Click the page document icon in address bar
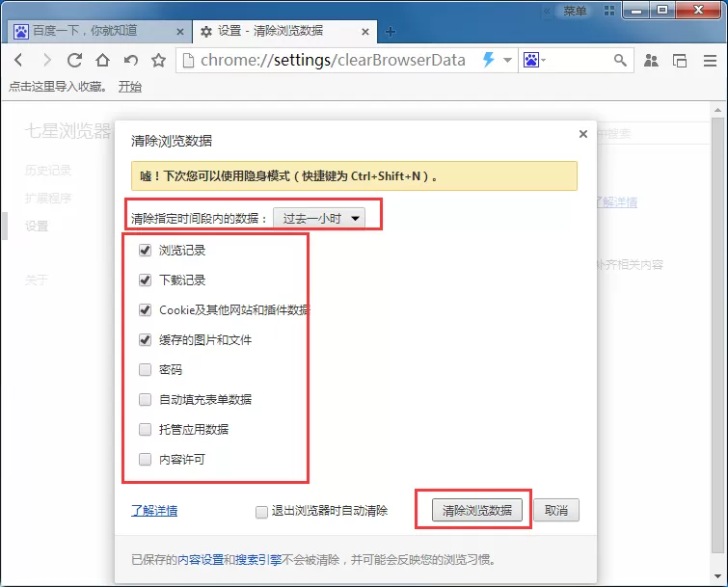Viewport: 728px width, 587px height. coord(188,60)
